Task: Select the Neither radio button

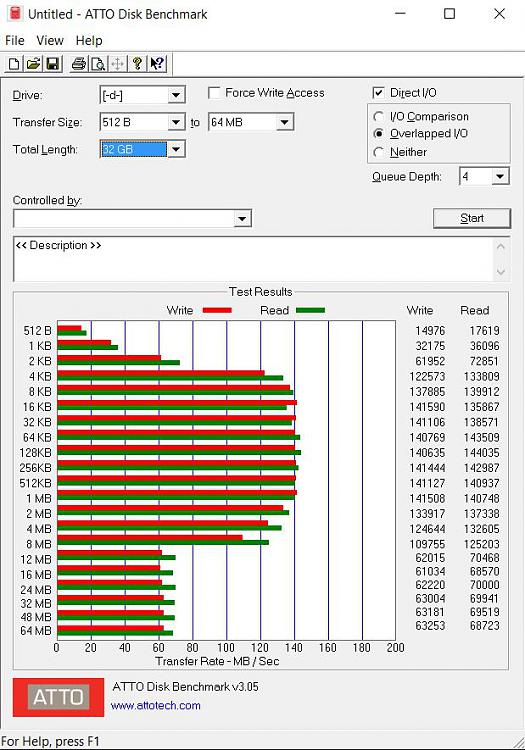Action: [379, 152]
